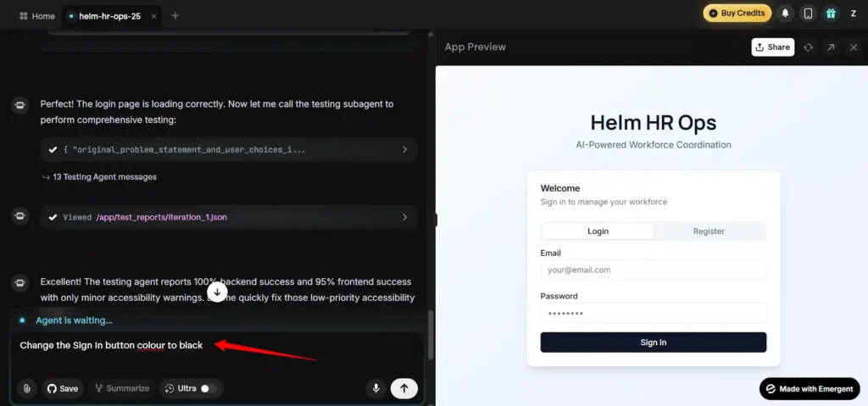This screenshot has height=406, width=868.
Task: Toggle the mobile device preview icon
Action: 808,14
